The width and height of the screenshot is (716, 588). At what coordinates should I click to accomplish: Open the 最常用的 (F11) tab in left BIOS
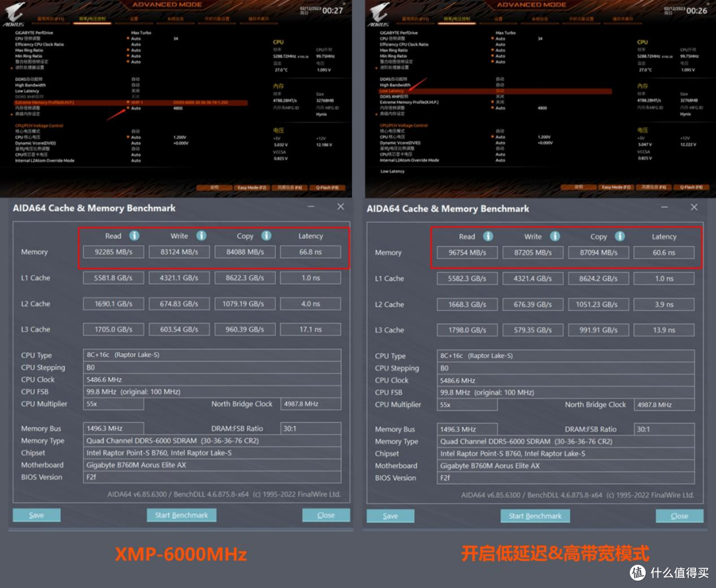pos(50,19)
